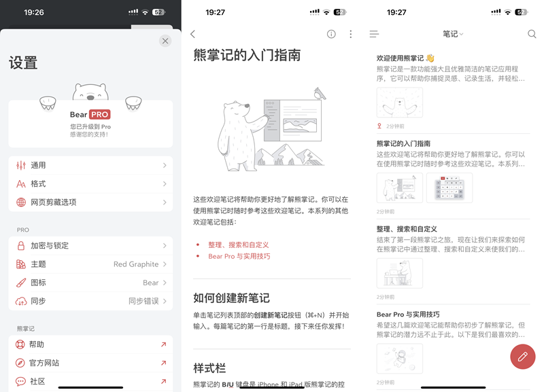Tap the battery indicator in the notes-list status bar
The image size is (544, 392).
click(x=522, y=12)
